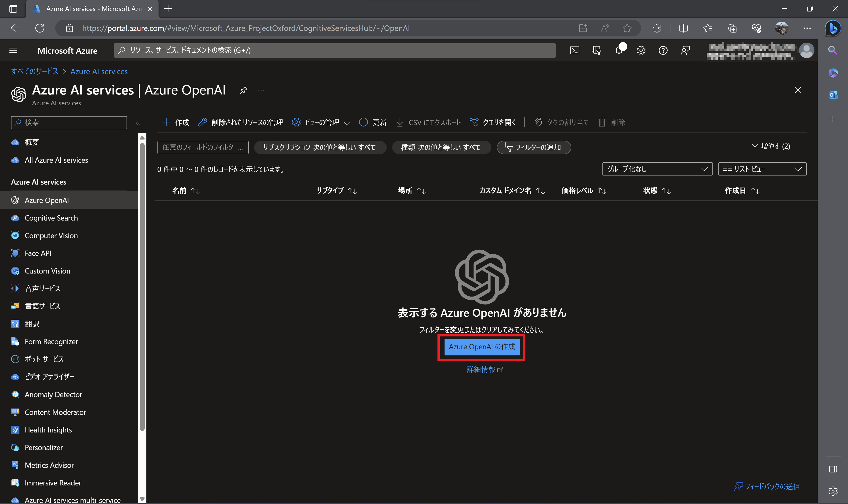Open the notifications bell
848x504 pixels.
(619, 50)
